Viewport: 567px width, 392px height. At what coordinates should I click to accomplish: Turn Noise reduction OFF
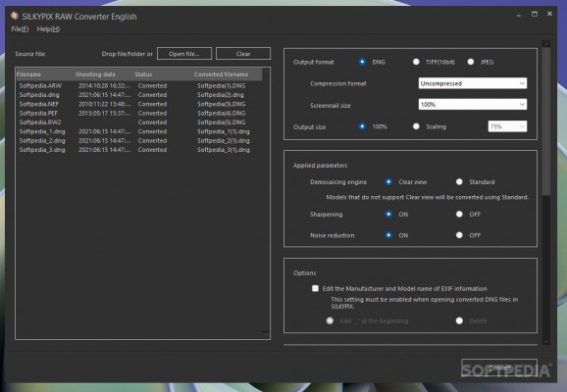459,235
